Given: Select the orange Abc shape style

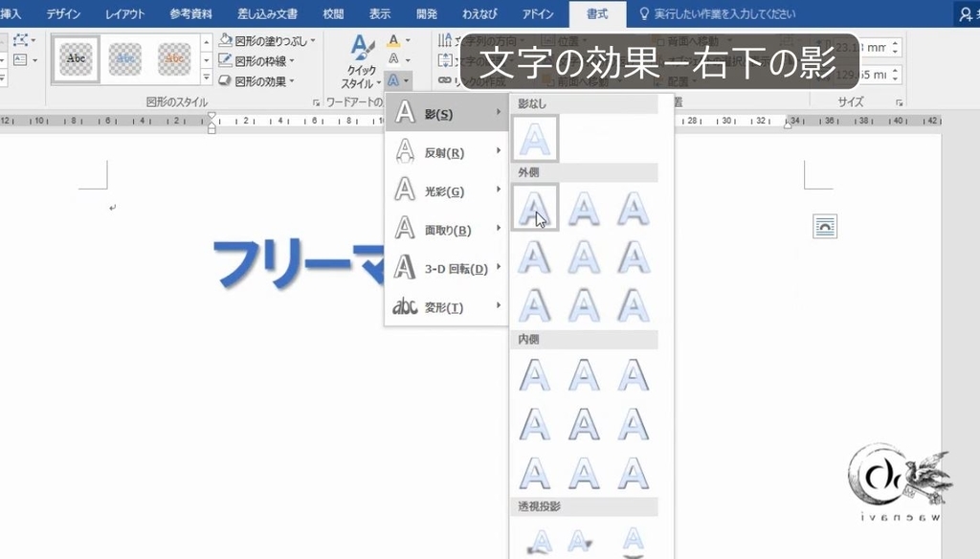Looking at the screenshot, I should [174, 58].
